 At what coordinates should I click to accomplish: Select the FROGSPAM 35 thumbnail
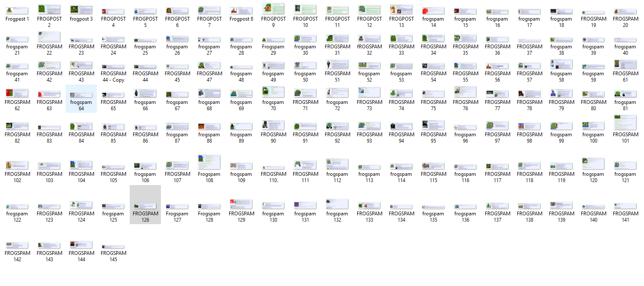click(x=465, y=38)
